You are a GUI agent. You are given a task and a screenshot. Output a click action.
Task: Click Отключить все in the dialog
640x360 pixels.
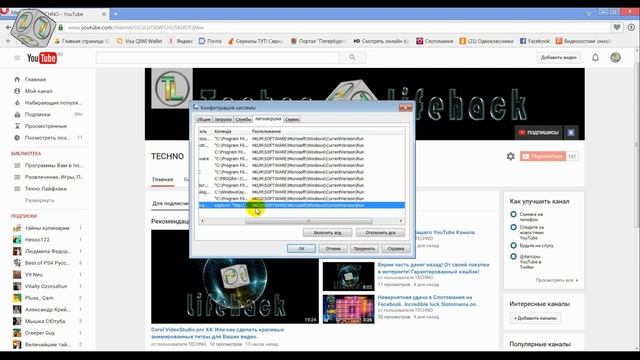[x=380, y=233]
